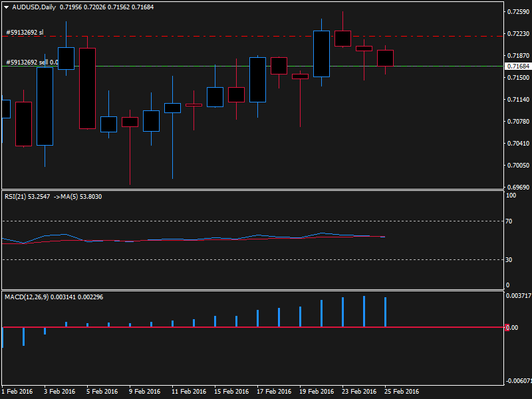Click the 0.72590 price axis value

coord(518,12)
